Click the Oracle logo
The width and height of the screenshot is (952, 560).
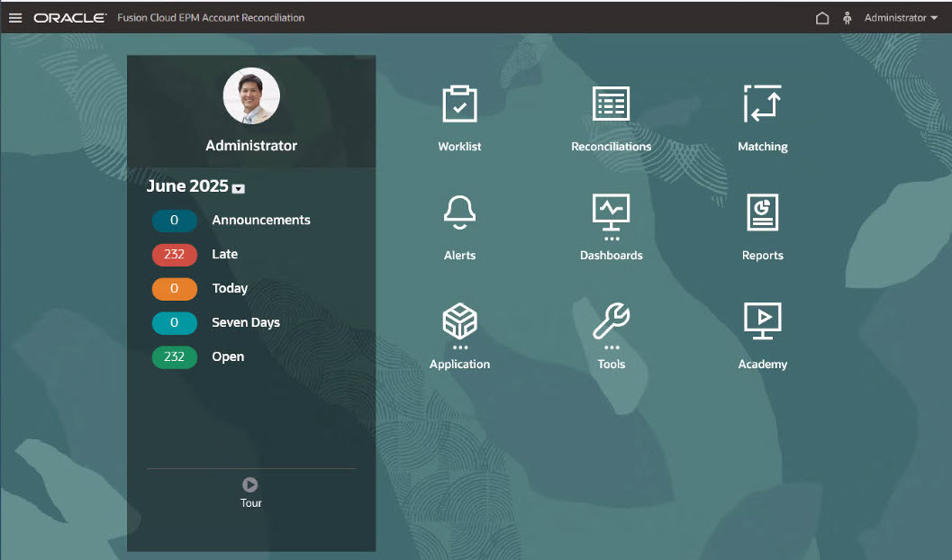tap(70, 18)
